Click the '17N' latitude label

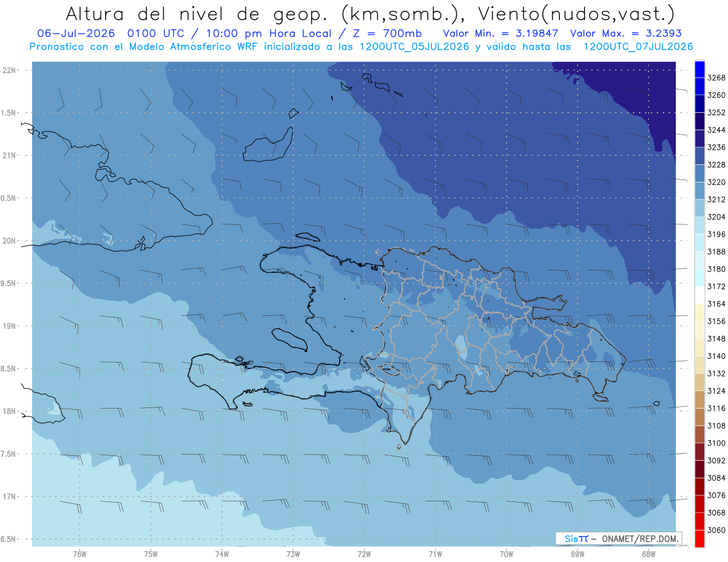pos(9,497)
